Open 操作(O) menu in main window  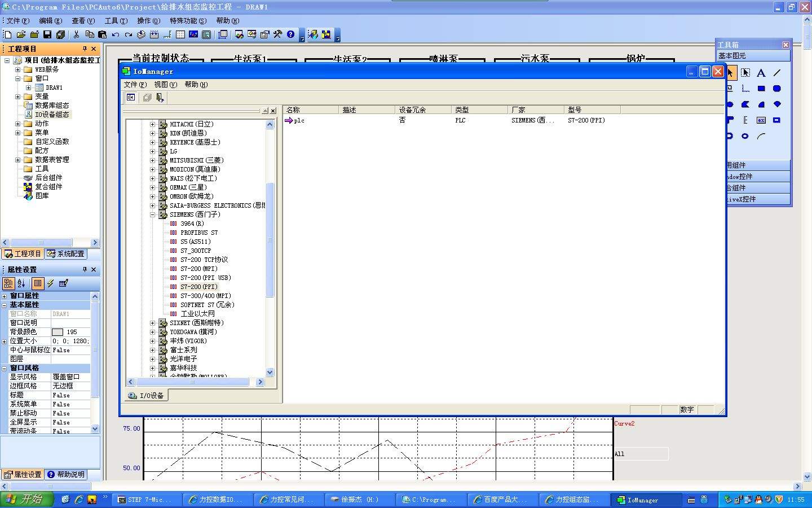(149, 21)
